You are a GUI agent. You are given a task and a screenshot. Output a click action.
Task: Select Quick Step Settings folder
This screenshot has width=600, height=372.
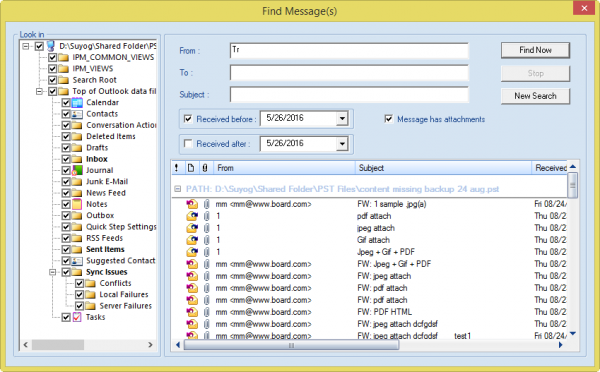[121, 227]
